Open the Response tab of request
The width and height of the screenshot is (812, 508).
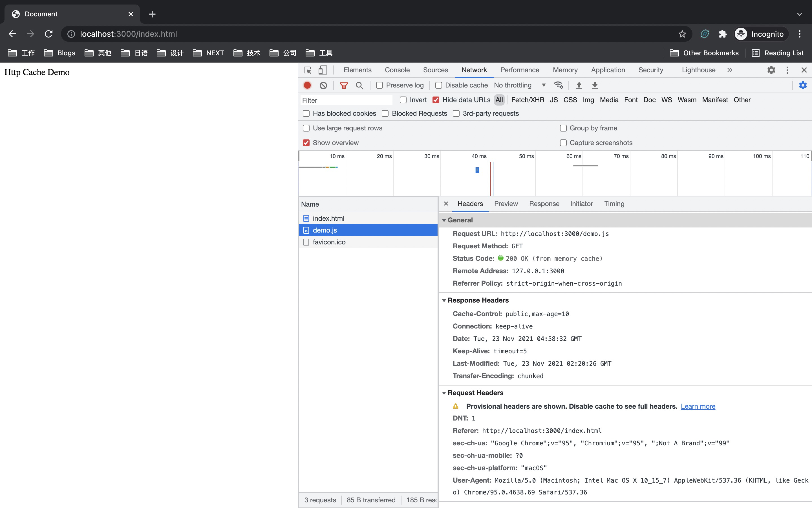coord(544,203)
